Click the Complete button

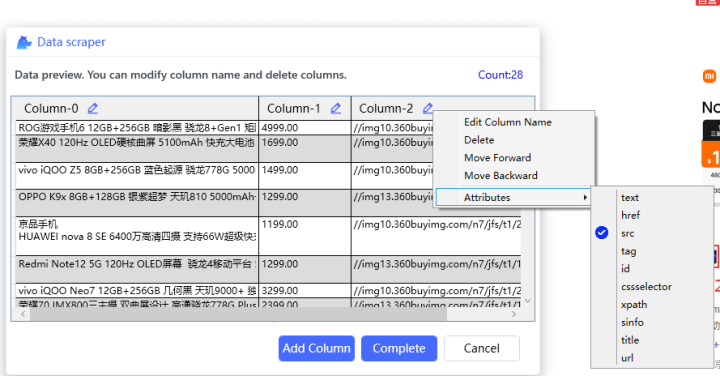click(399, 348)
